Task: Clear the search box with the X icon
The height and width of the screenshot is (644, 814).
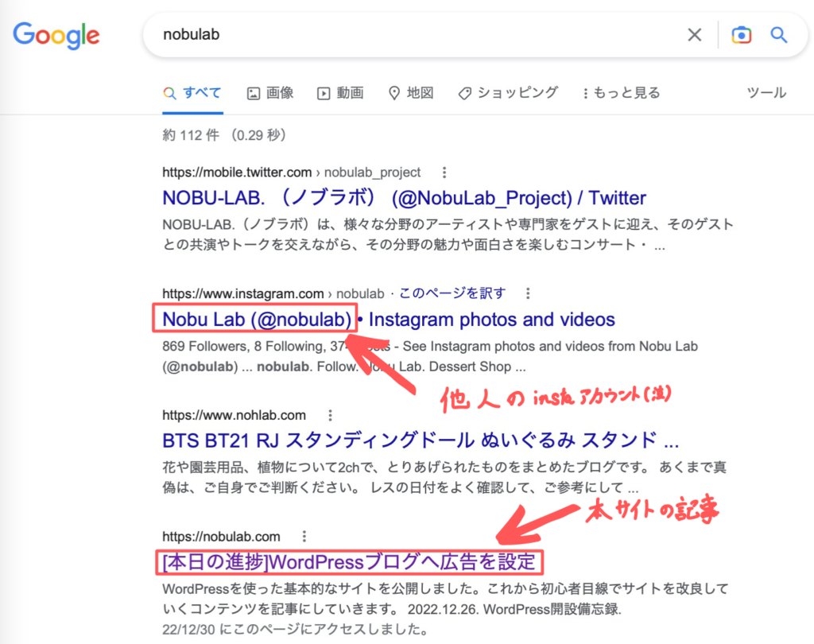Action: click(694, 35)
